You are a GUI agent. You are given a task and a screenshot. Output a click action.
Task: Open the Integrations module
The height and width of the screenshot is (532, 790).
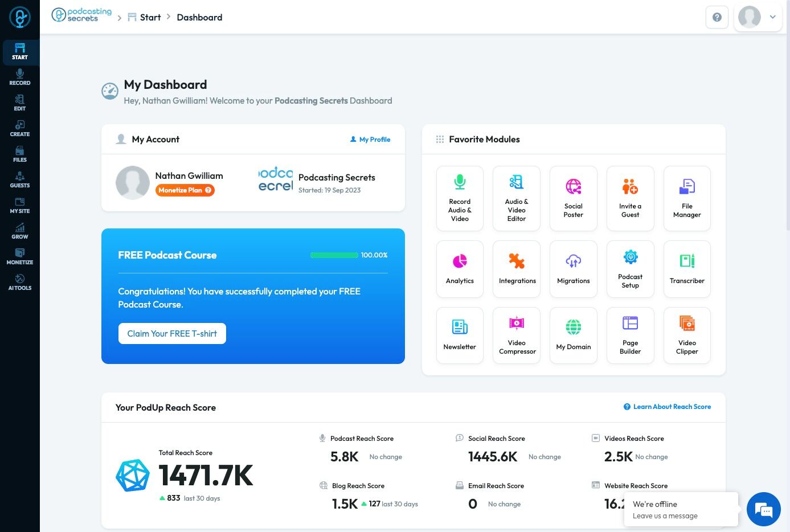[517, 269]
